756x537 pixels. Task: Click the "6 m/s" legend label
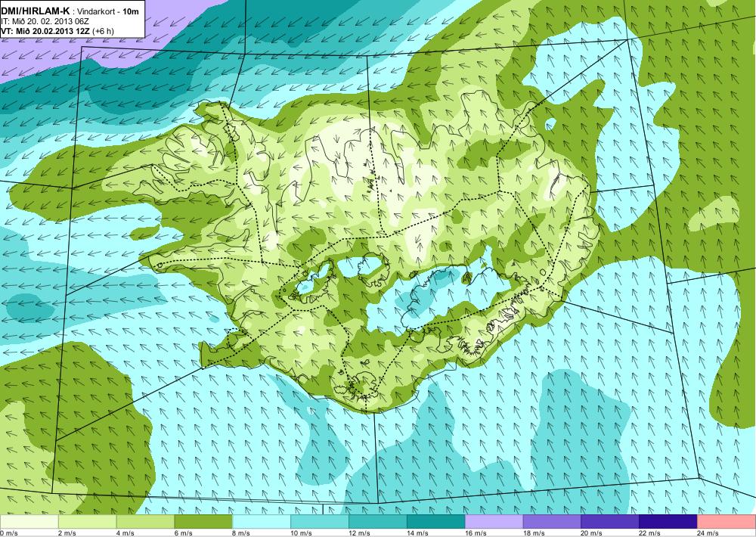click(183, 533)
